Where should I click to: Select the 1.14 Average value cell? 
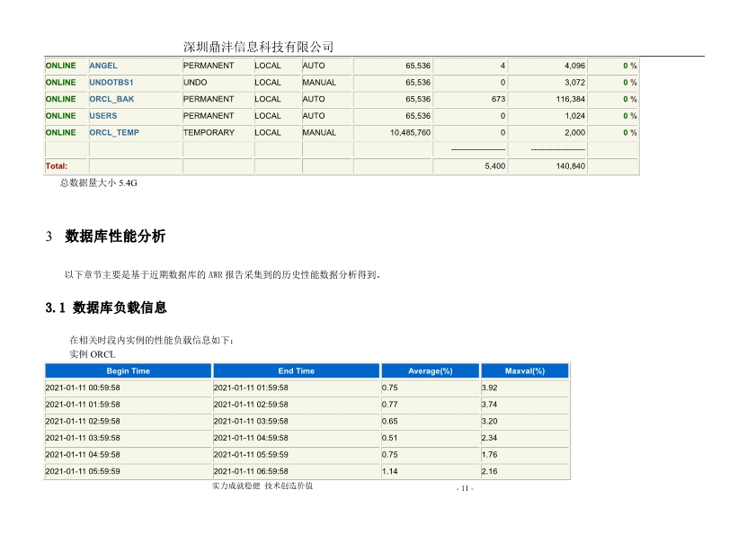[390, 470]
